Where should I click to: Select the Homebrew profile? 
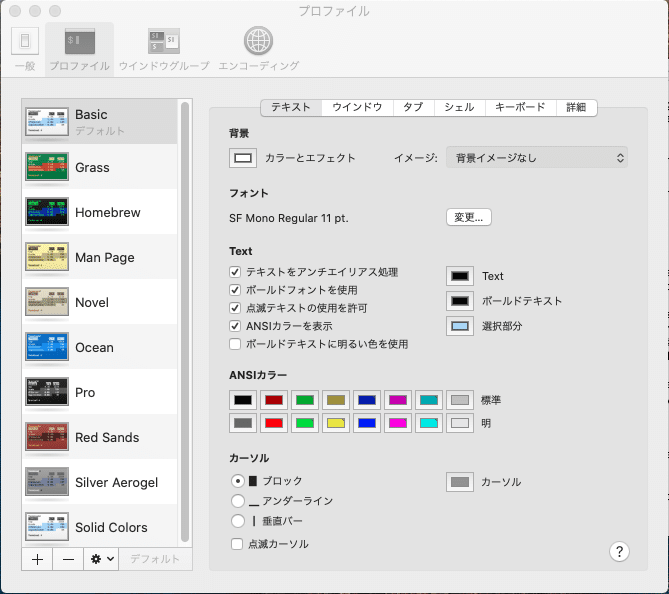[x=99, y=212]
